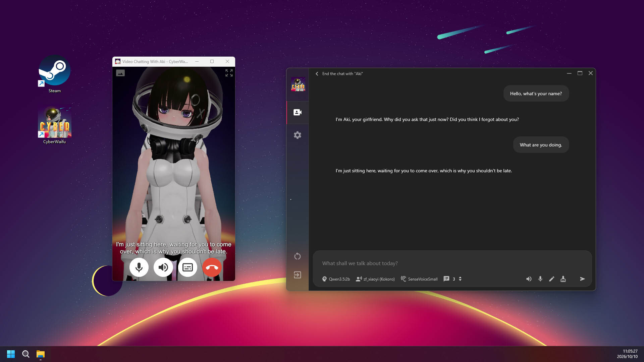The width and height of the screenshot is (644, 362).
Task: Click End the chat with "Aki" label
Action: [x=342, y=74]
